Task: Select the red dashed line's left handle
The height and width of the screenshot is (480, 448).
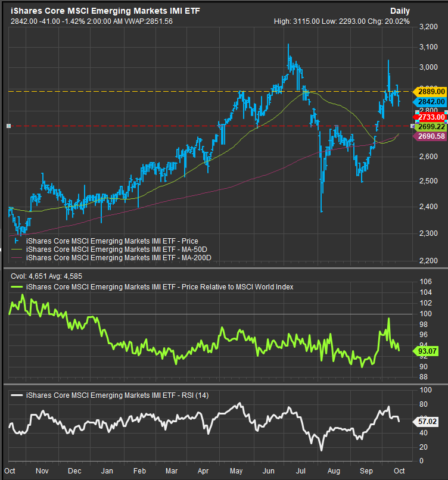Action: 8,126
